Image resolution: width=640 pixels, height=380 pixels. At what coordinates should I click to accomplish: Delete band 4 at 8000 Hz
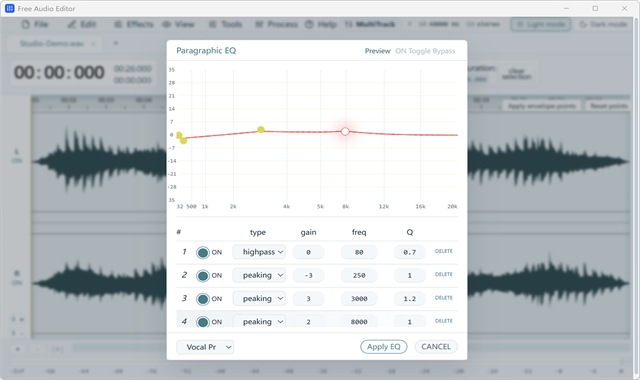click(444, 321)
